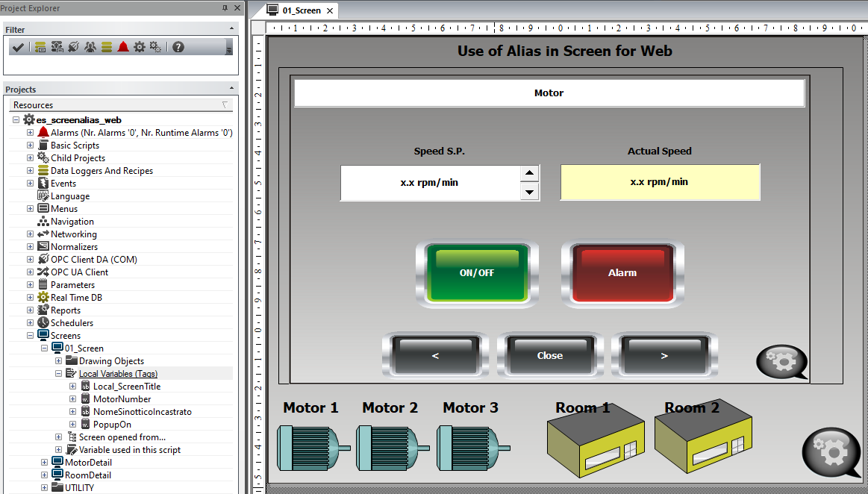This screenshot has width=868, height=494.
Task: Click the plug connection filter icon
Action: tap(73, 47)
